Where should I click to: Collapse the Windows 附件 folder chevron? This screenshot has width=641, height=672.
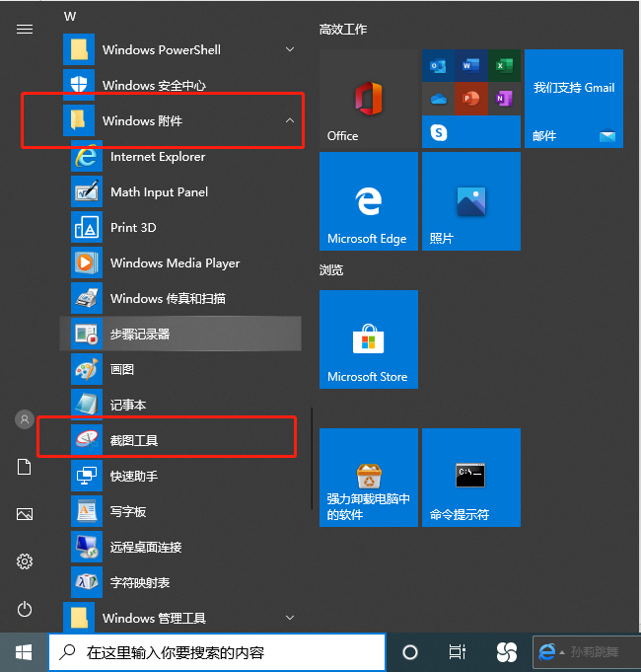coord(290,120)
